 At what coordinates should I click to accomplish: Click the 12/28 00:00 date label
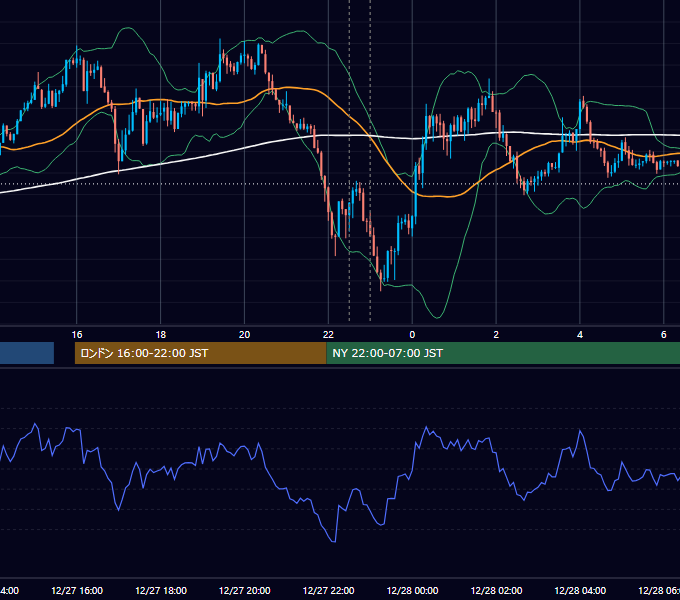tap(412, 590)
